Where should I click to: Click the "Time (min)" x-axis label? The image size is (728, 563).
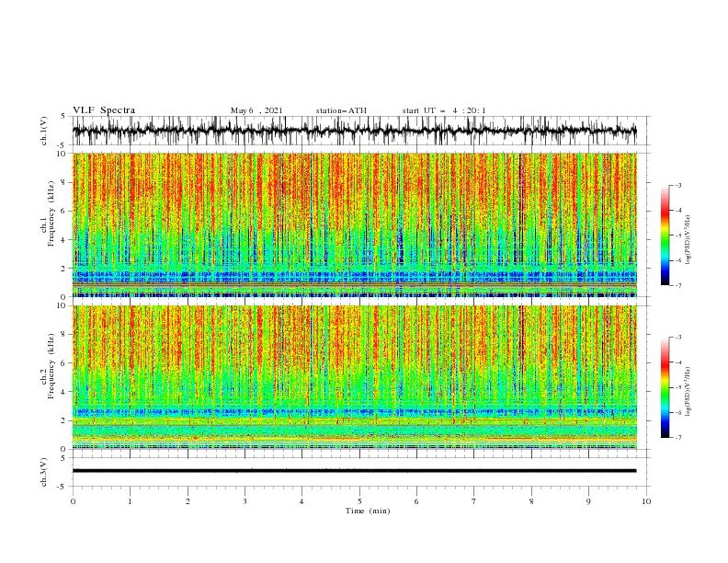pyautogui.click(x=368, y=511)
